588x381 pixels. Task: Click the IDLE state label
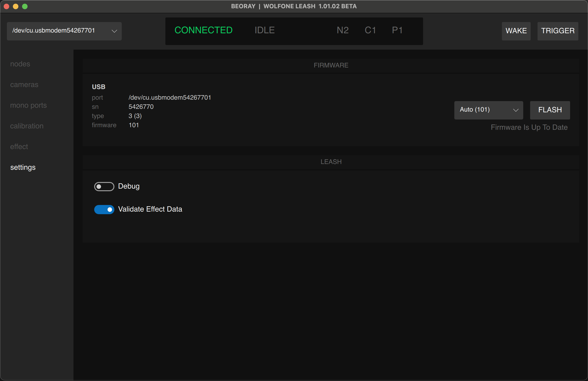[264, 30]
